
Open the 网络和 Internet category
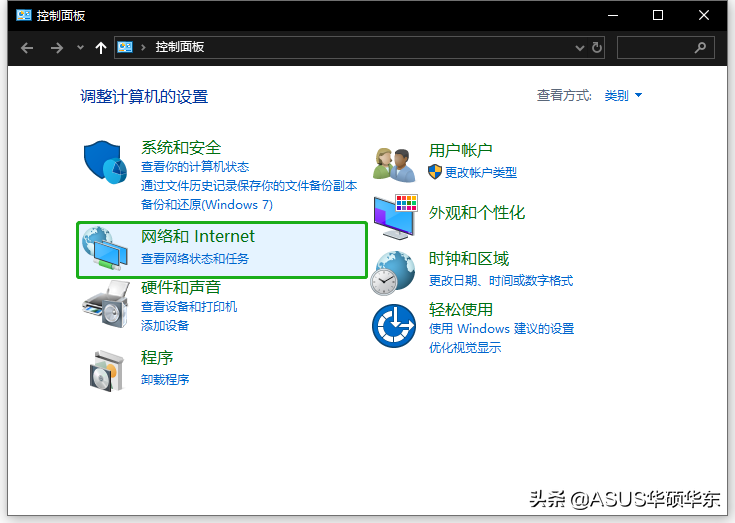point(198,236)
